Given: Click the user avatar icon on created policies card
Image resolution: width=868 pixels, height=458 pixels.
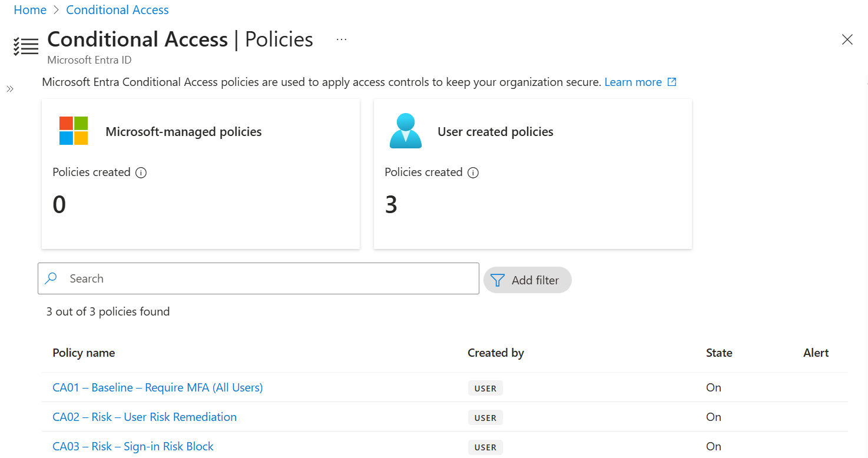Looking at the screenshot, I should pyautogui.click(x=406, y=131).
